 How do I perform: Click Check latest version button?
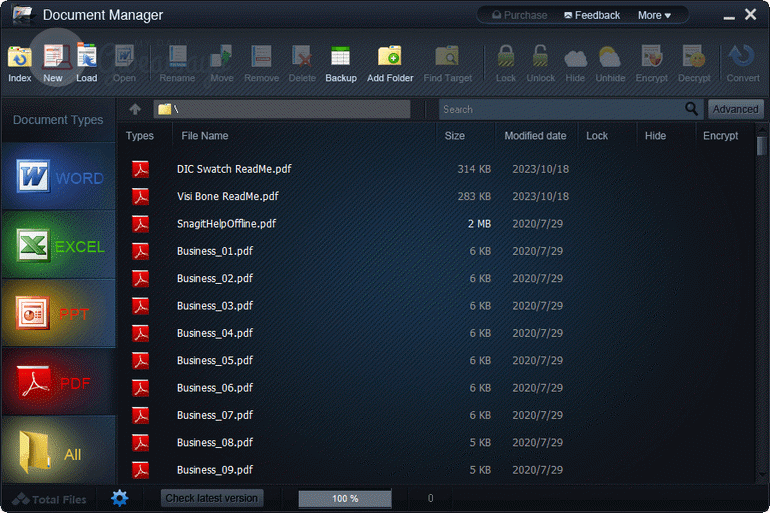click(x=212, y=498)
